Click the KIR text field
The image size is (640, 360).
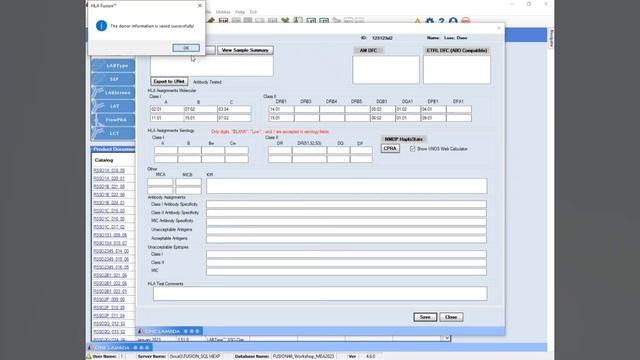(347, 186)
